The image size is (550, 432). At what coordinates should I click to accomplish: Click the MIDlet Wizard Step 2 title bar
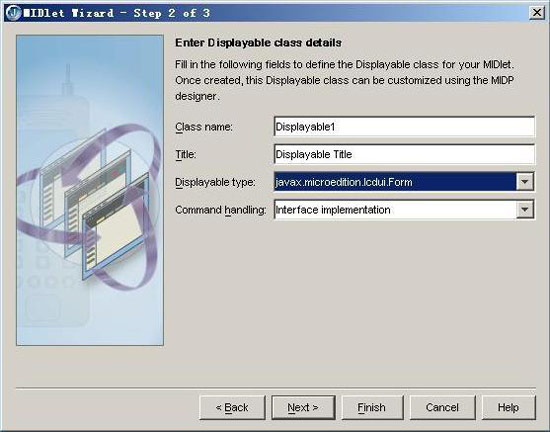tap(267, 13)
